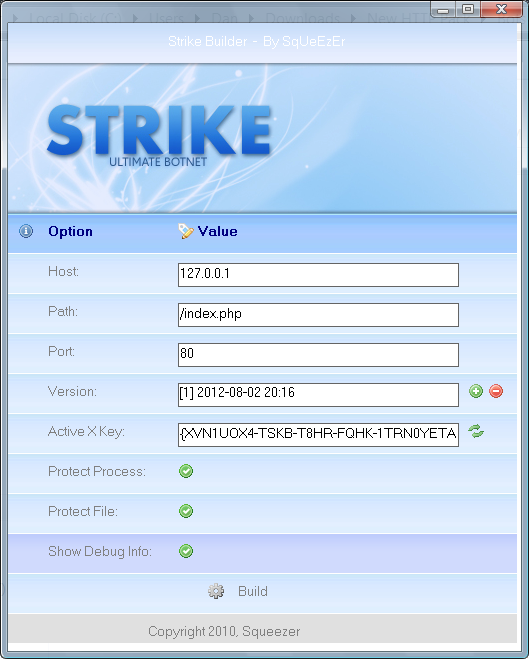Regenerate the Active X Key with refresh icon
Image resolution: width=529 pixels, height=659 pixels.
(476, 431)
